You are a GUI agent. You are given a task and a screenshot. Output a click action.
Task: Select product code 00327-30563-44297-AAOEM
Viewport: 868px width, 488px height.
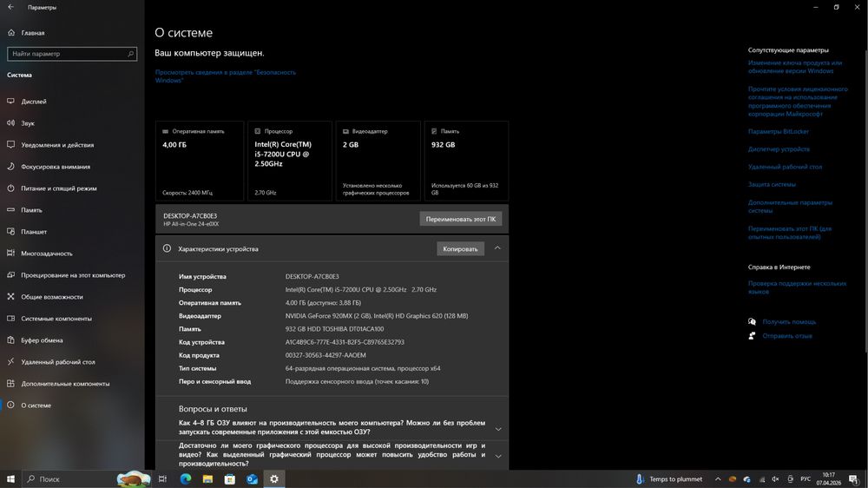tap(325, 355)
